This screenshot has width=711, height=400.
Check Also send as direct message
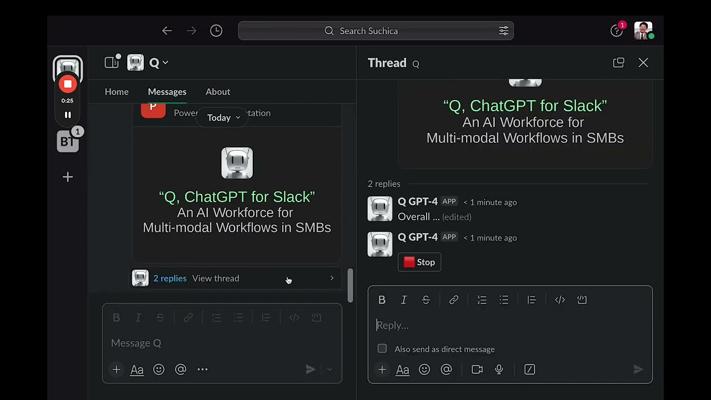point(382,349)
